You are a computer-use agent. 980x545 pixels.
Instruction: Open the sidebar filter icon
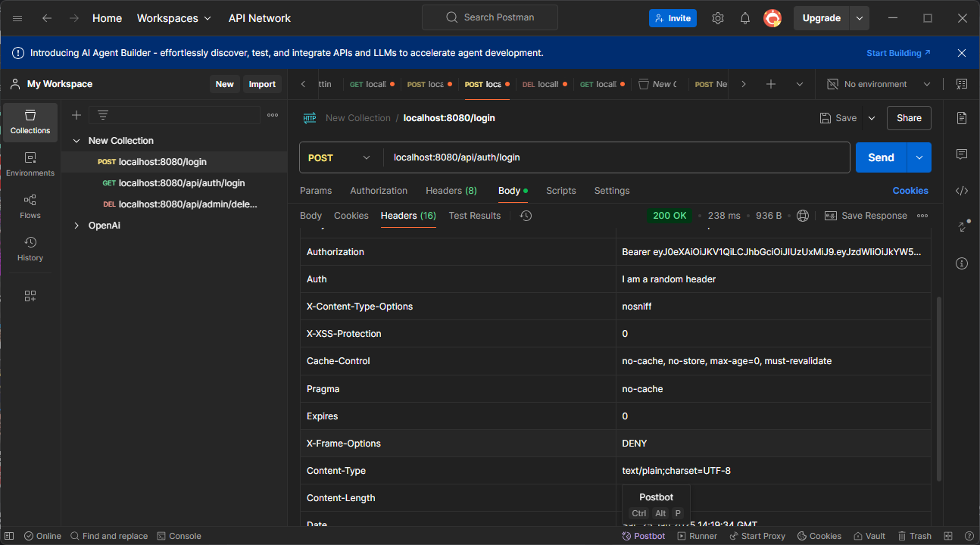(103, 115)
